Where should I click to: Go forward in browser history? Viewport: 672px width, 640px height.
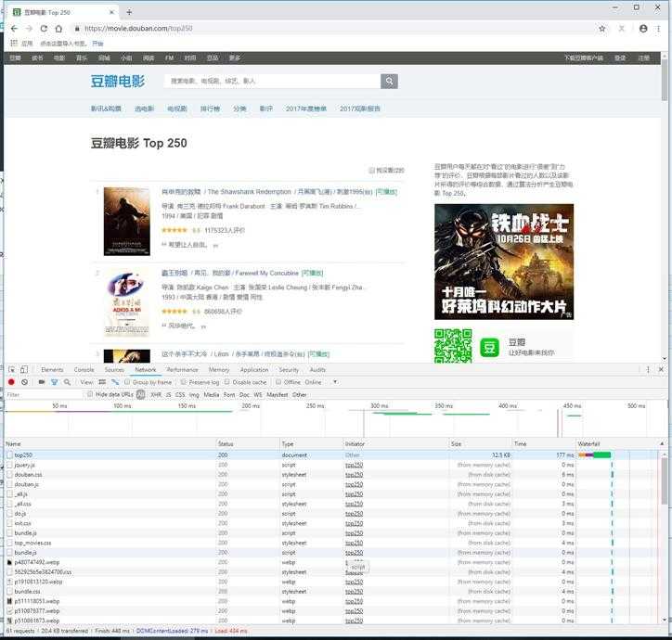pyautogui.click(x=29, y=29)
